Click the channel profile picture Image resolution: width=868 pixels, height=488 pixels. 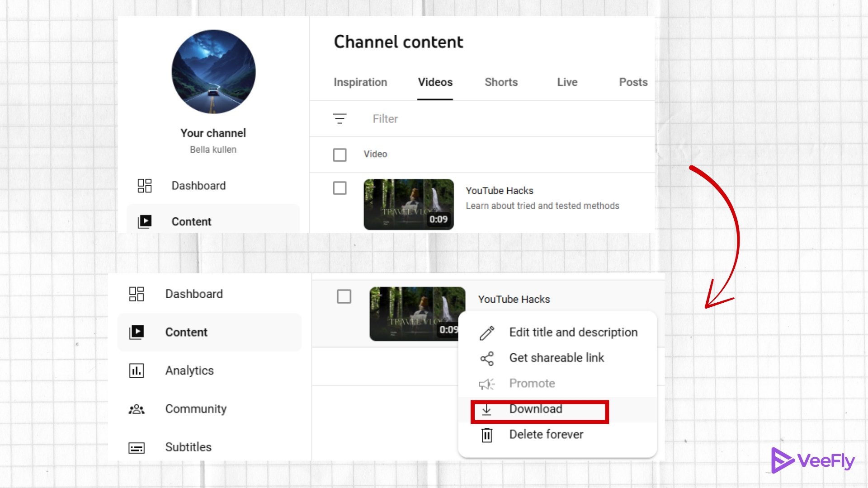(213, 72)
